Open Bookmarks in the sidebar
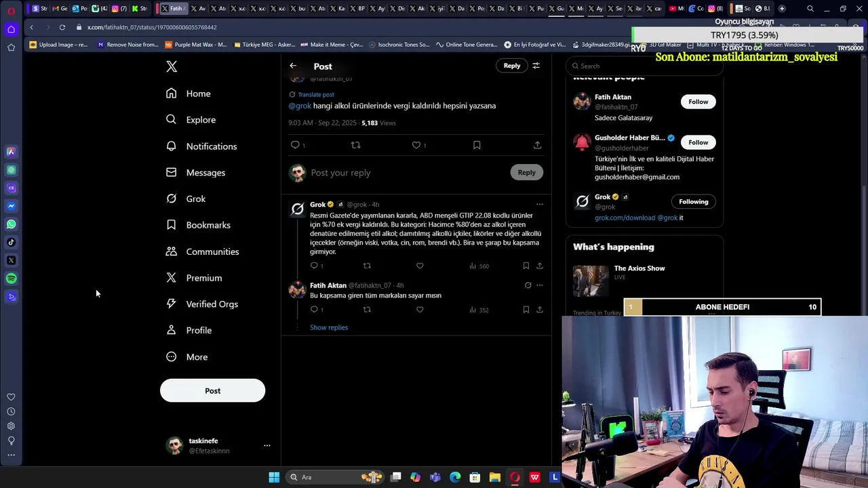 click(199, 225)
